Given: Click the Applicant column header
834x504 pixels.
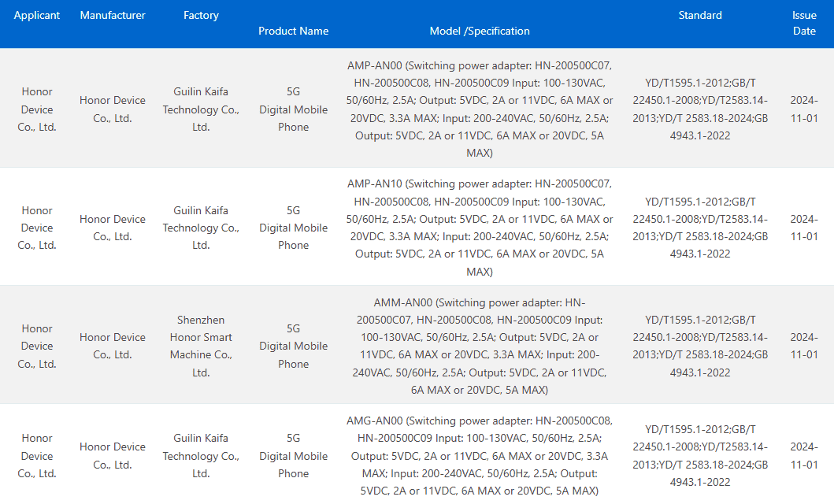Looking at the screenshot, I should pyautogui.click(x=36, y=15).
